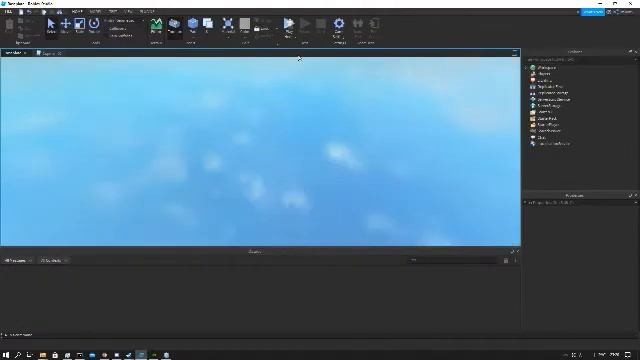Open the viewport options menu icon
Viewport: 640px width, 360px height.
click(x=515, y=53)
